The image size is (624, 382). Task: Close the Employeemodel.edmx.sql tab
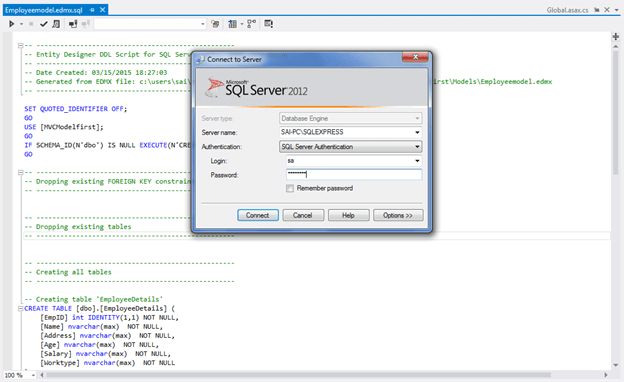[102, 10]
